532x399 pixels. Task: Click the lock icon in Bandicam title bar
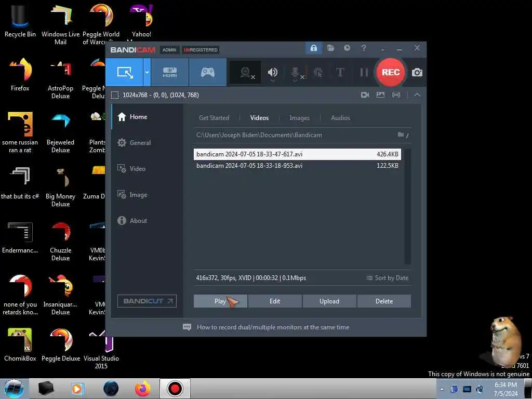tap(313, 48)
